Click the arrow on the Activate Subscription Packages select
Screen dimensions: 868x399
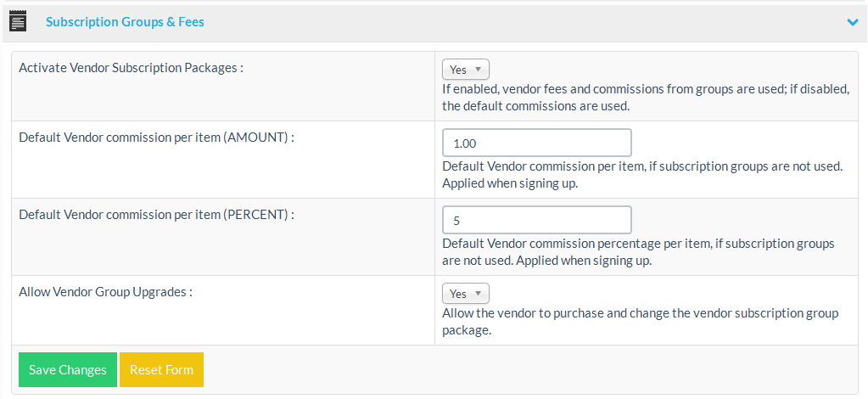[479, 70]
